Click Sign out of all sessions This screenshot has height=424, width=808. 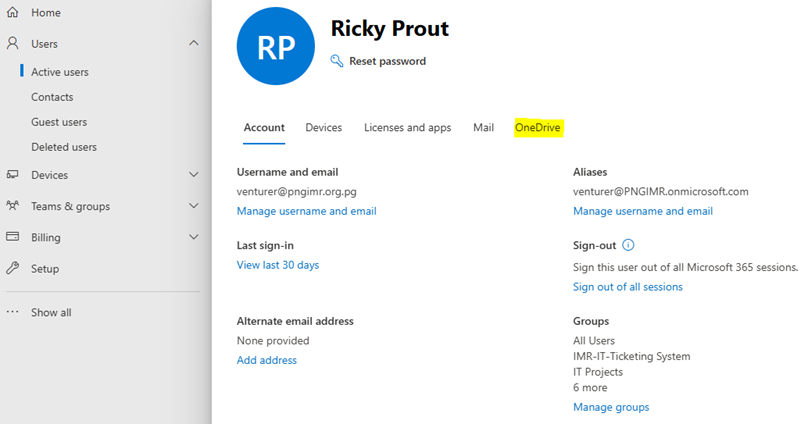627,287
